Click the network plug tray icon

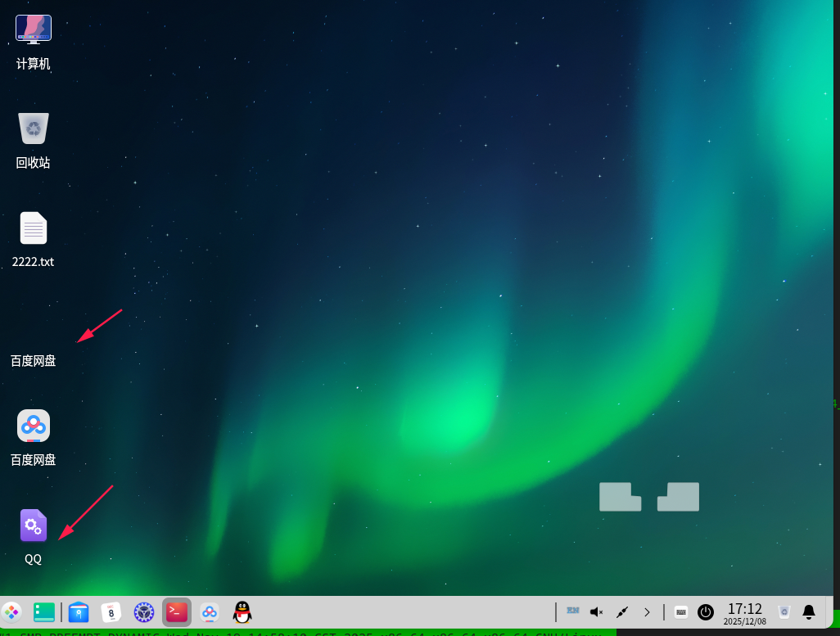tap(622, 611)
